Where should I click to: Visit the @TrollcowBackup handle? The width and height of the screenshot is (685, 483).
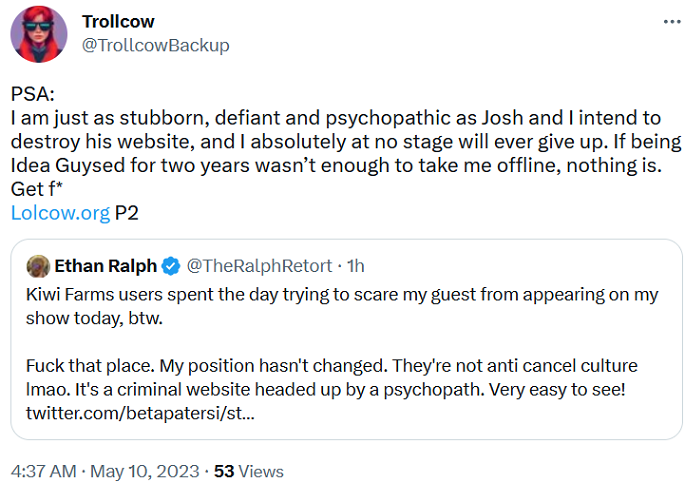155,45
